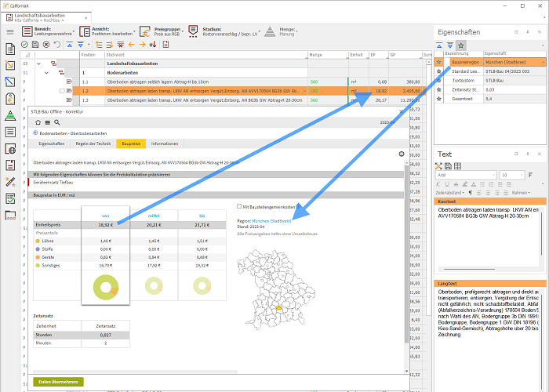Switch to the Eigenschaften tab in dialog

(x=52, y=143)
